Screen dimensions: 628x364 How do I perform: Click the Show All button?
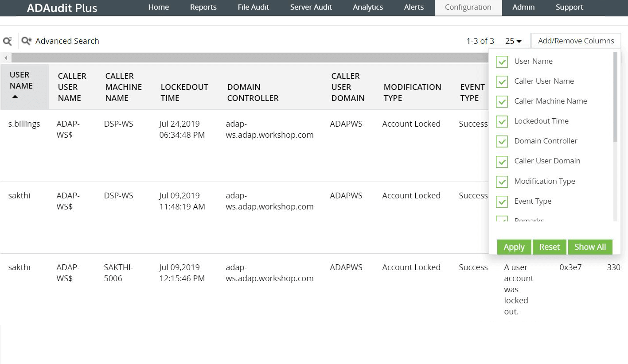590,247
